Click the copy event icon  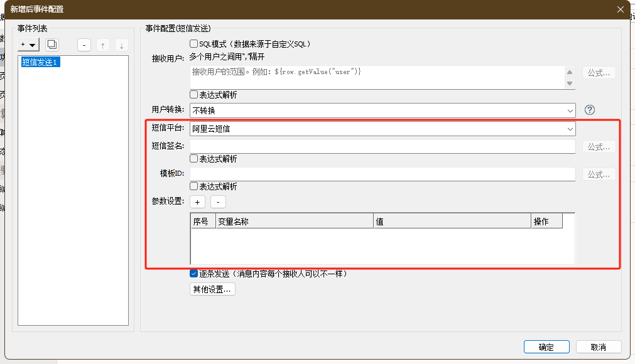[52, 45]
